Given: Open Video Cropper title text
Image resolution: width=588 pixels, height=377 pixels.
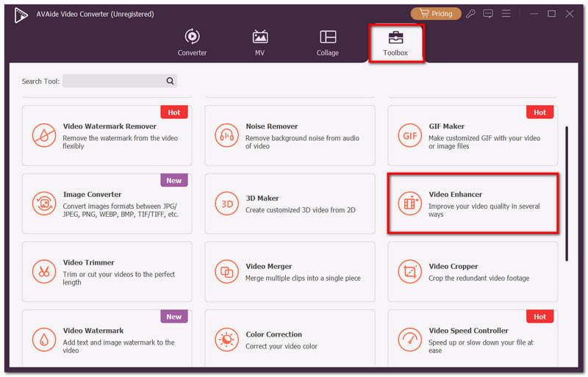Looking at the screenshot, I should point(453,266).
